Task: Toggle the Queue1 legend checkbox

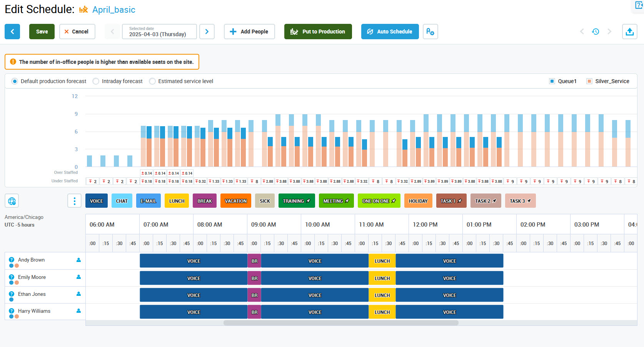Action: [552, 81]
